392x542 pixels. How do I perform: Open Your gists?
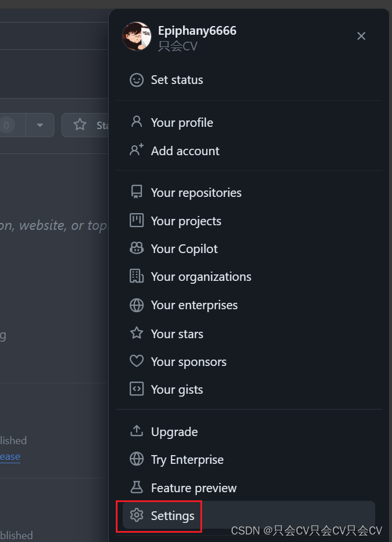pyautogui.click(x=177, y=390)
